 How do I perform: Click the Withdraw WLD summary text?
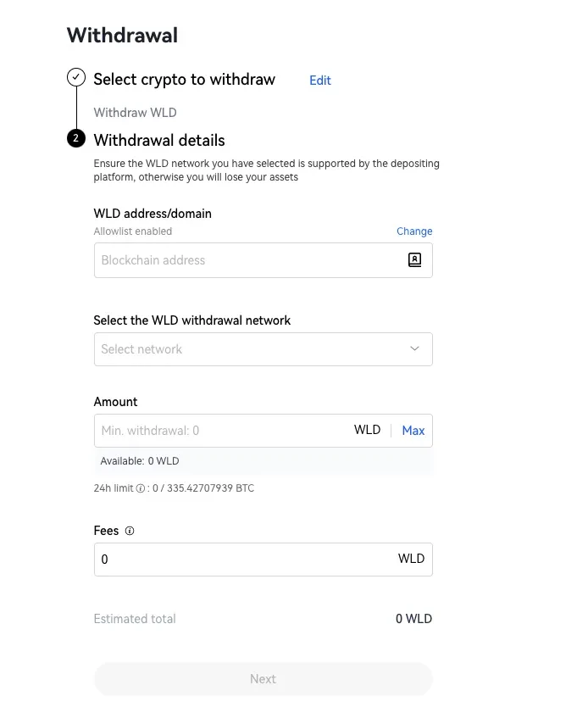(135, 113)
